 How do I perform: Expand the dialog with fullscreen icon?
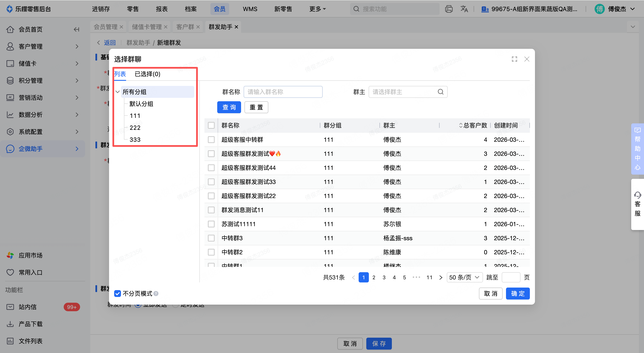pos(514,59)
